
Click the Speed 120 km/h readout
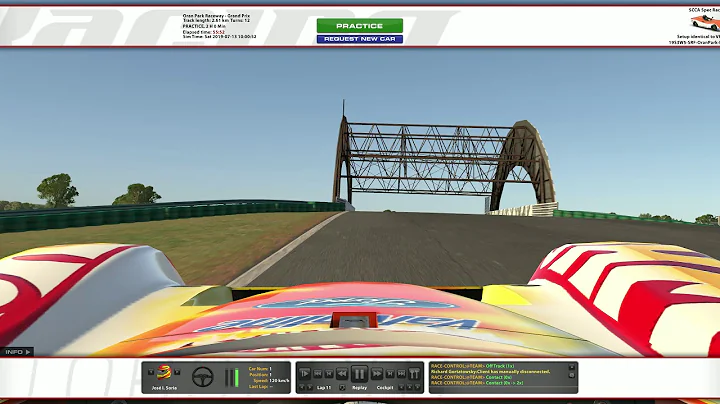point(271,381)
